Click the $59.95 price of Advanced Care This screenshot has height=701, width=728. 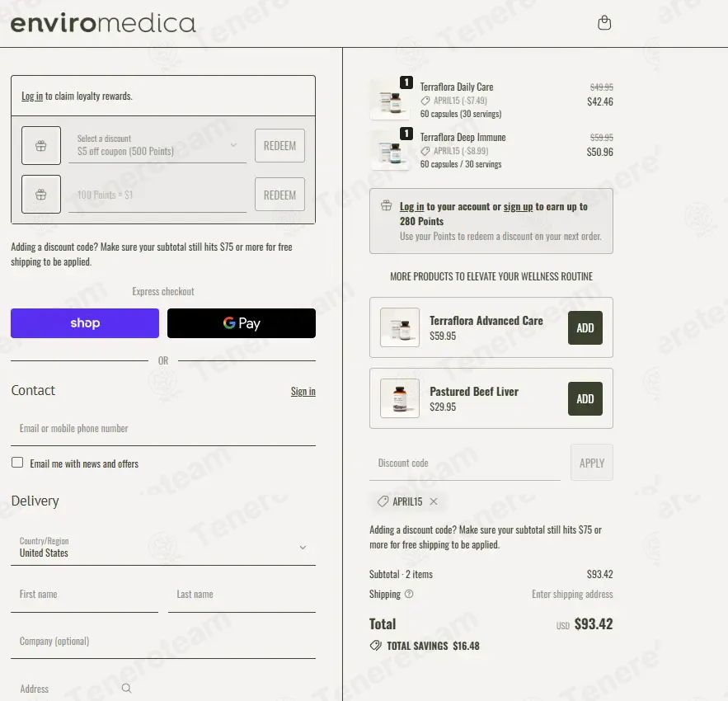443,336
